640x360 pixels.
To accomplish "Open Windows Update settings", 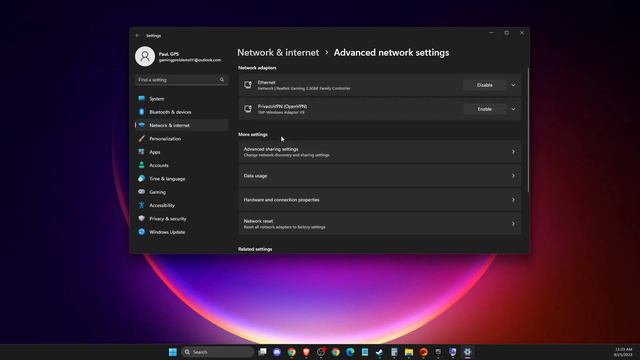I will [181, 232].
